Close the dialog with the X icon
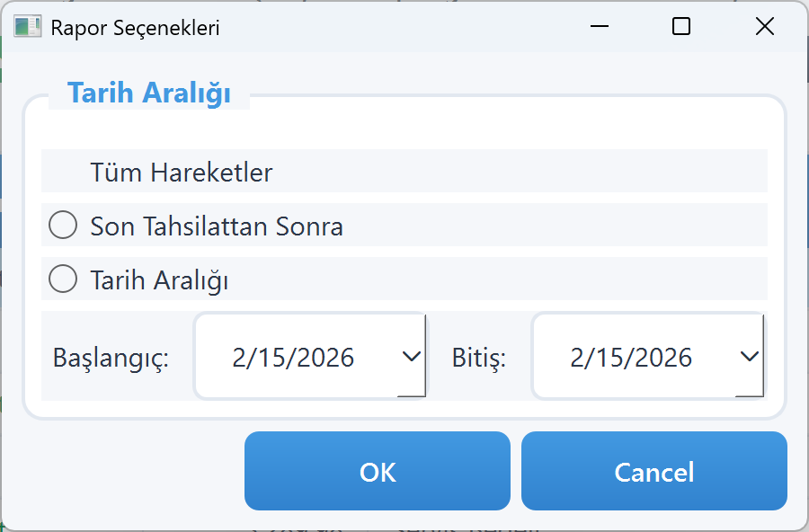Image resolution: width=809 pixels, height=532 pixels. click(764, 26)
